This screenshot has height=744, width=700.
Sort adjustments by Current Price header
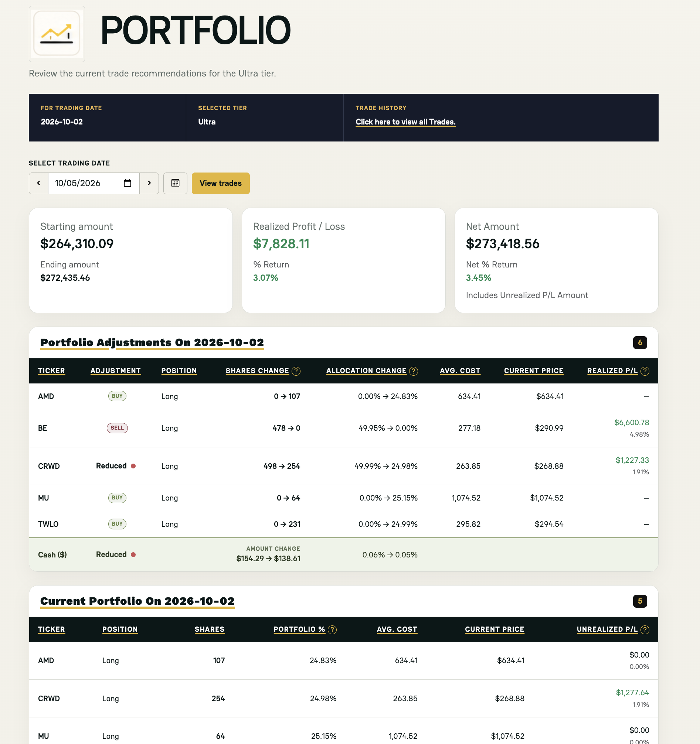pyautogui.click(x=533, y=371)
